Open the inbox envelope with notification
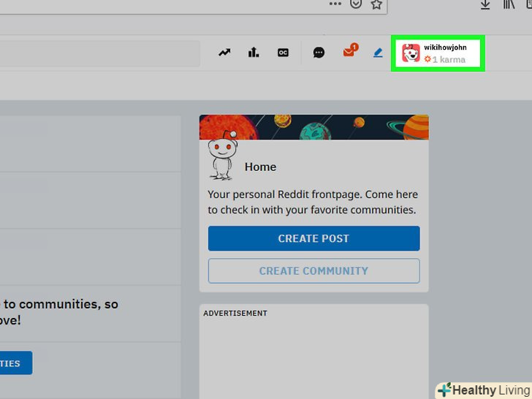Image resolution: width=532 pixels, height=399 pixels. click(x=351, y=50)
